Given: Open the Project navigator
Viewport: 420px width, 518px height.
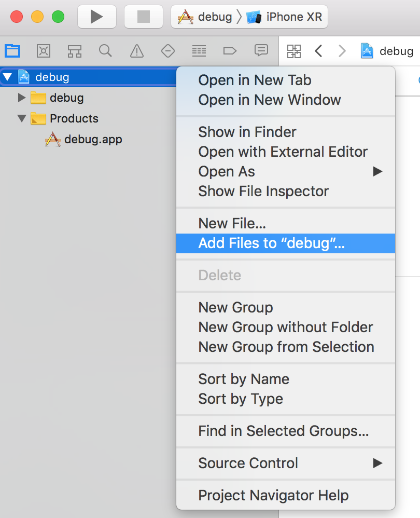Looking at the screenshot, I should coord(12,51).
